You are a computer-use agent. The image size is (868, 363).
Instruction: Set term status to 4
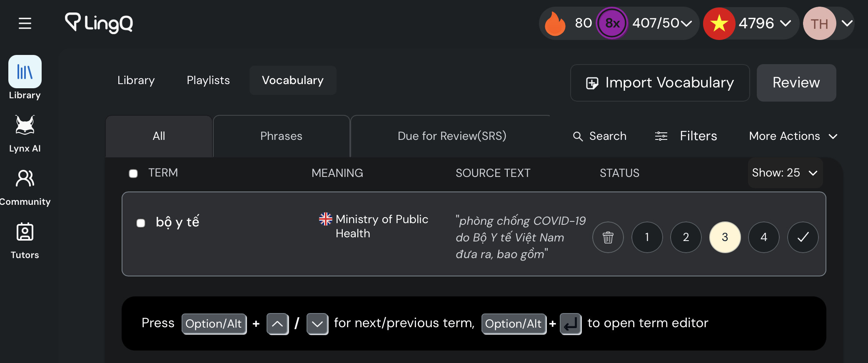[764, 237]
